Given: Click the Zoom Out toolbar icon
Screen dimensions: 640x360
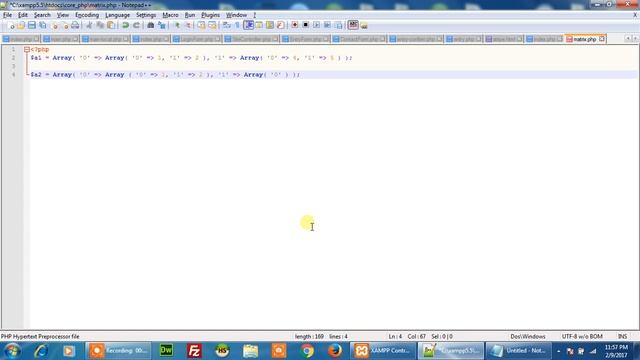Looking at the screenshot, I should tap(188, 25).
